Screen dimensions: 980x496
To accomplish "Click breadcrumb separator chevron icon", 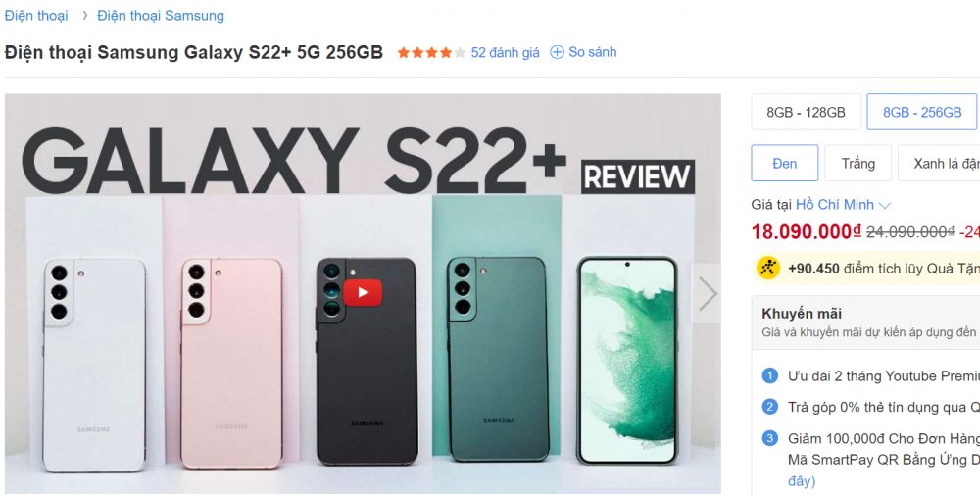I will (84, 16).
